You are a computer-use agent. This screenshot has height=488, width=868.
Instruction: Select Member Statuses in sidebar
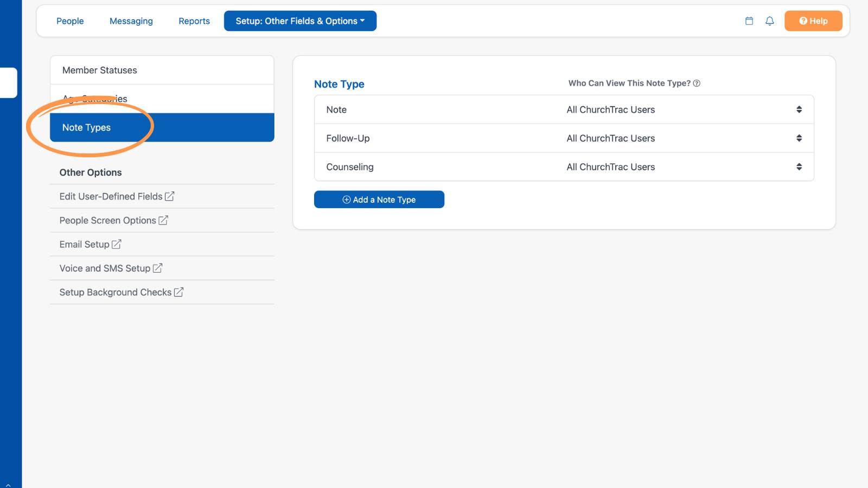click(162, 70)
